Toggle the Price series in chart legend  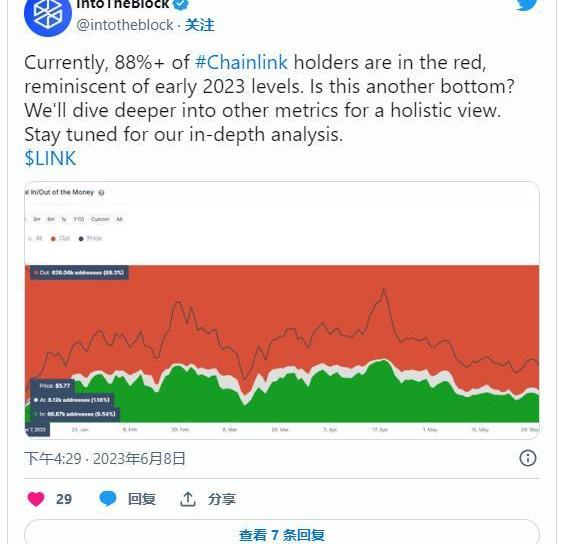pyautogui.click(x=90, y=238)
